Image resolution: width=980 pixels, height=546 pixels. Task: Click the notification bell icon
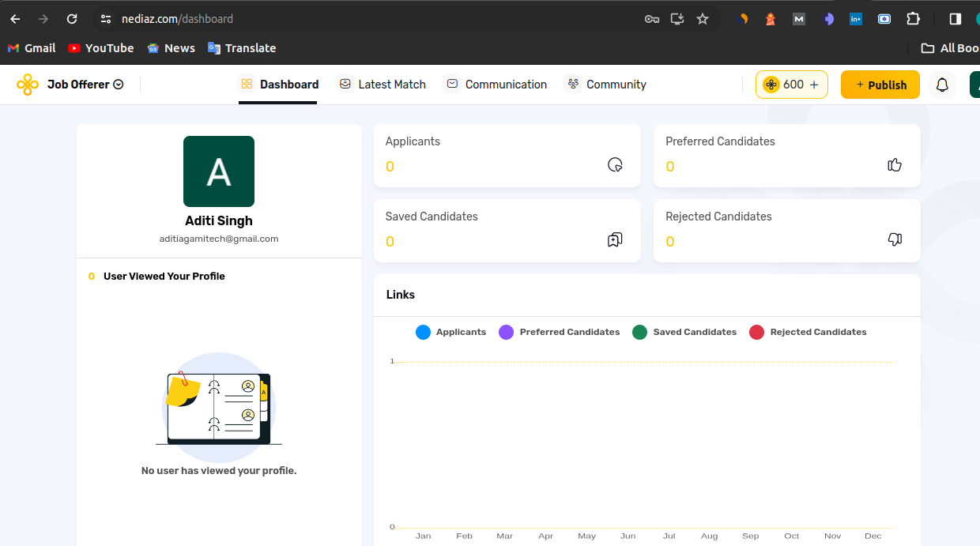click(942, 85)
